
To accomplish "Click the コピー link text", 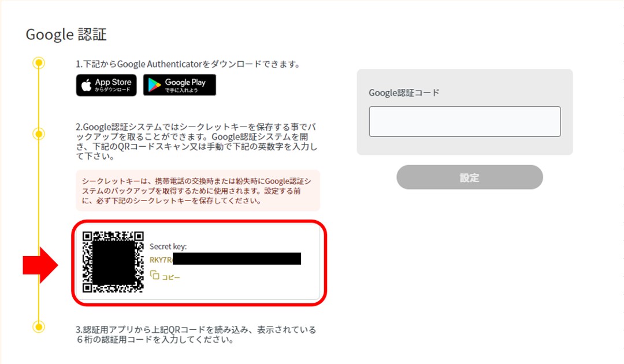I will (x=170, y=277).
